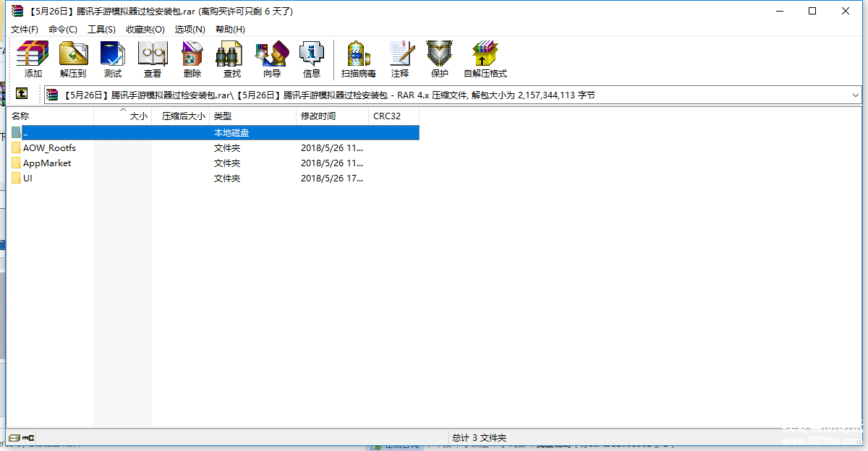Image resolution: width=868 pixels, height=451 pixels.
Task: Click the drive icon in status bar
Action: click(x=14, y=437)
